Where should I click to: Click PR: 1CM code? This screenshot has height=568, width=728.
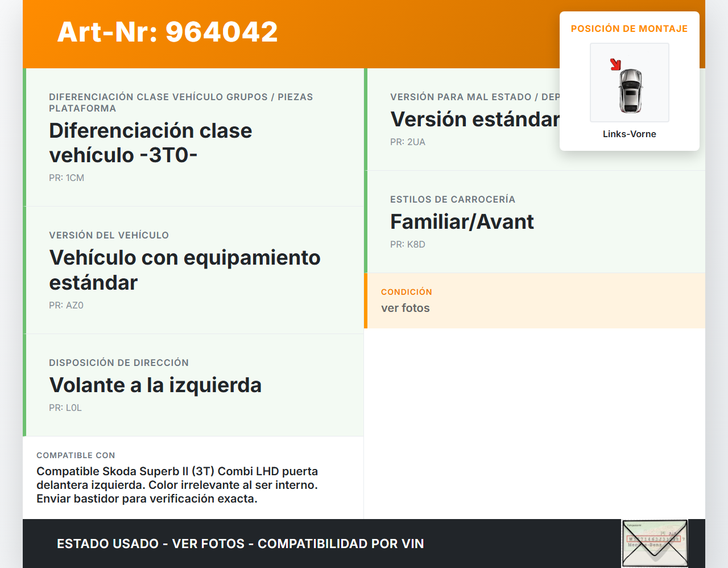click(67, 178)
